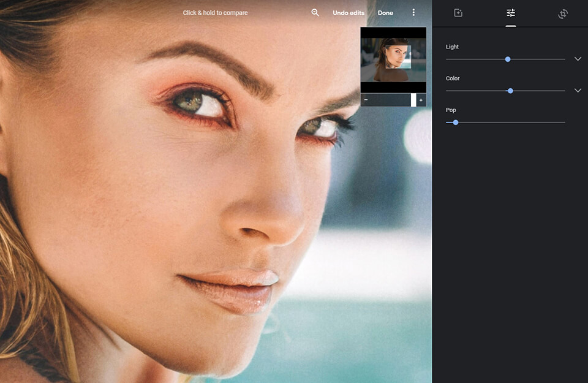The height and width of the screenshot is (383, 588).
Task: Click Undo edits
Action: pyautogui.click(x=348, y=12)
